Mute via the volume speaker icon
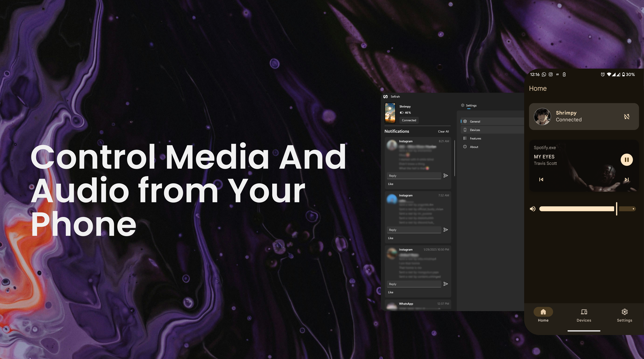Screen dimensions: 644x359 533,209
